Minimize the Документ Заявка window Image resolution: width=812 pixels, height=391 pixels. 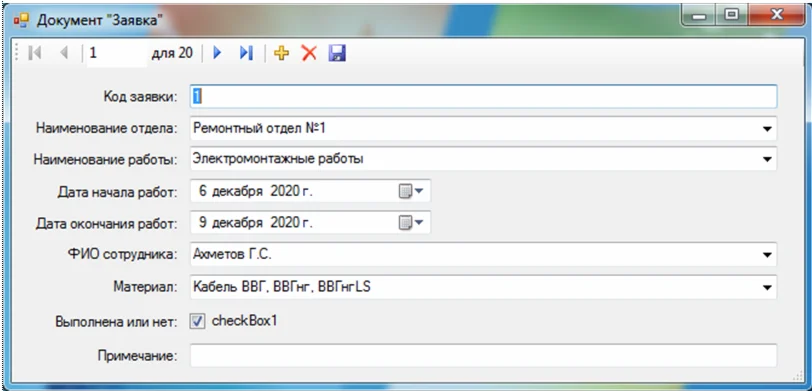[699, 16]
